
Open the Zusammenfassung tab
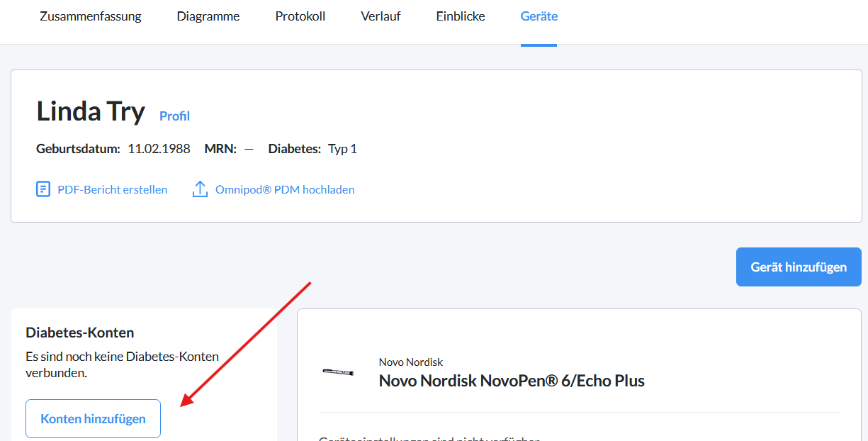click(91, 16)
